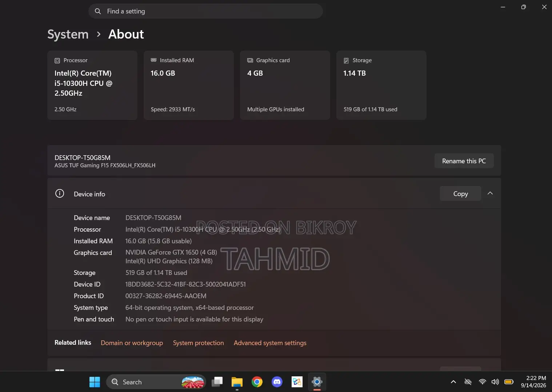This screenshot has height=392, width=552.
Task: Click the Intel(R) UHD Graphics (128 MB) entry
Action: [169, 261]
